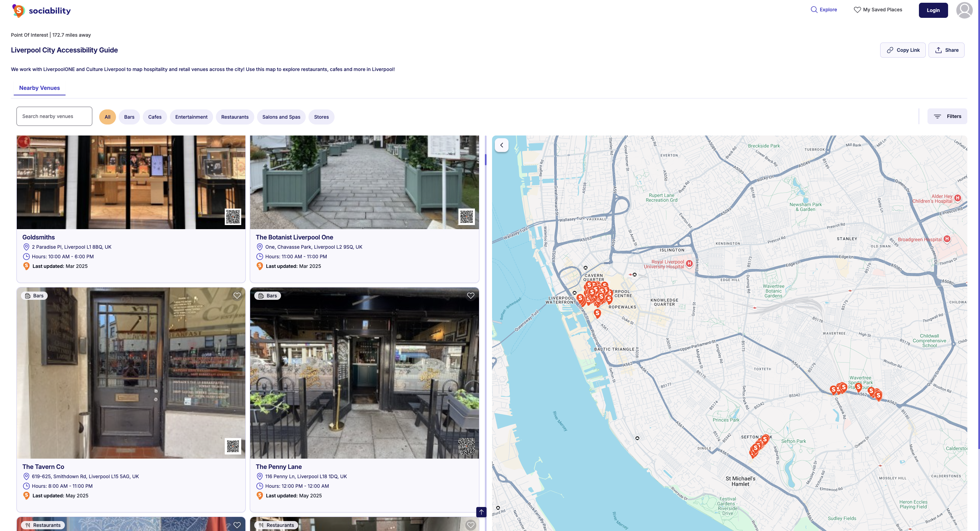The width and height of the screenshot is (980, 531).
Task: Favorite The Tavern Co with heart icon
Action: click(237, 296)
